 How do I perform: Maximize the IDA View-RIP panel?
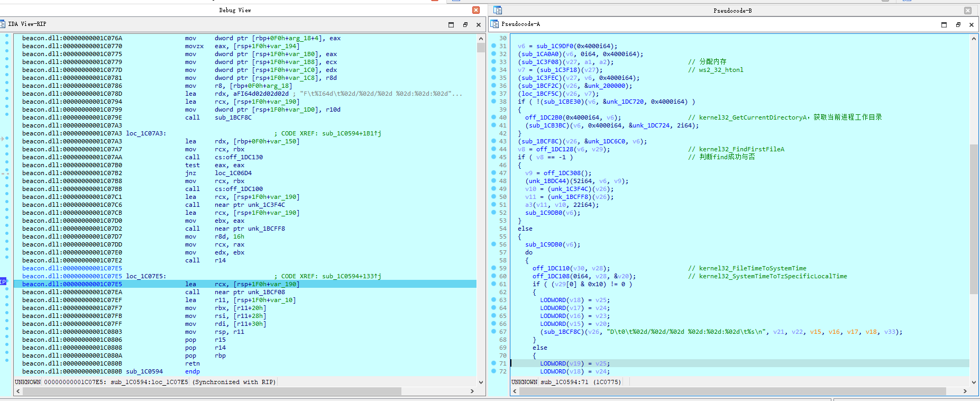click(451, 24)
